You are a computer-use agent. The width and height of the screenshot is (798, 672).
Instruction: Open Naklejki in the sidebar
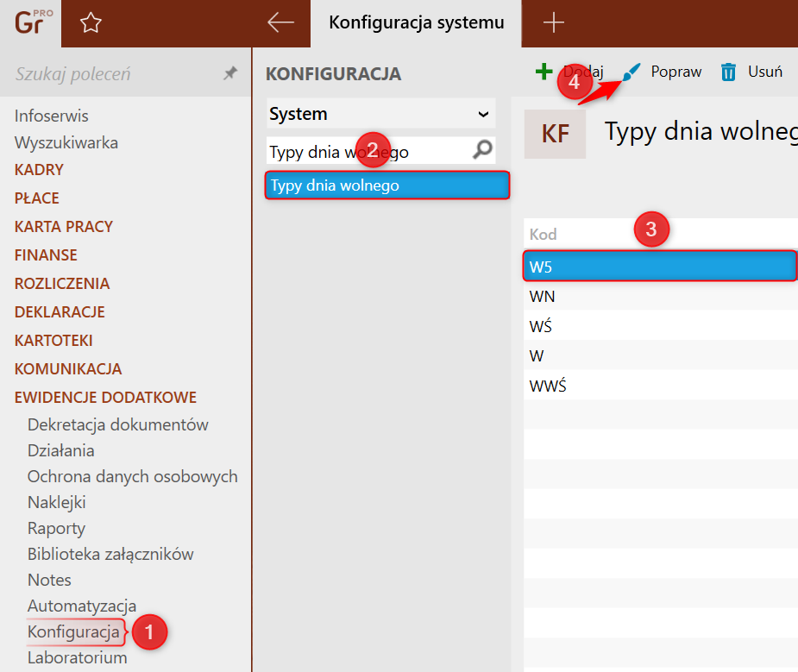56,503
